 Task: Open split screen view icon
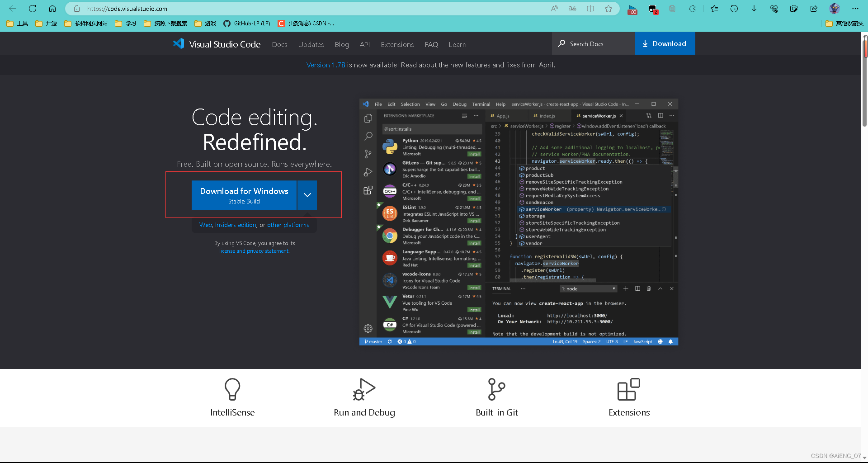coord(590,9)
